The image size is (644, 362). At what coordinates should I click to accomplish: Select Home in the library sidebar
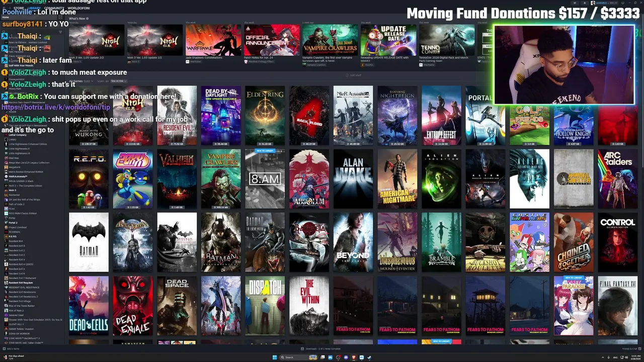[29, 17]
